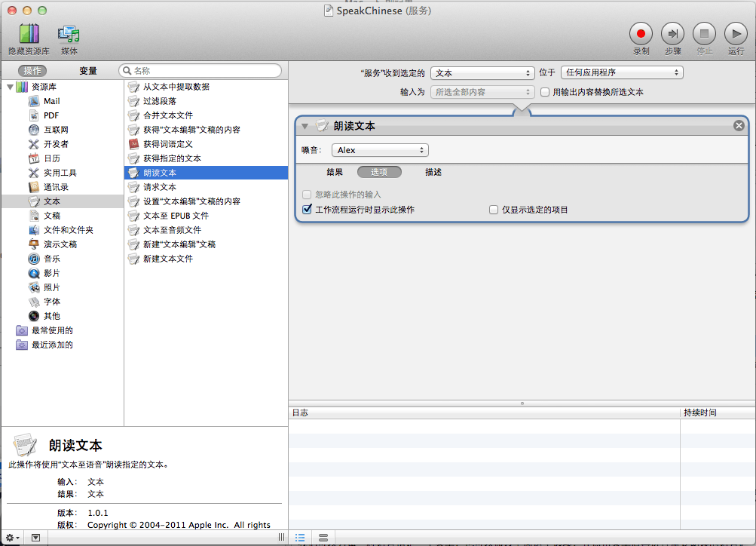Open the gear action menu at bottom left
The height and width of the screenshot is (546, 756).
point(13,537)
